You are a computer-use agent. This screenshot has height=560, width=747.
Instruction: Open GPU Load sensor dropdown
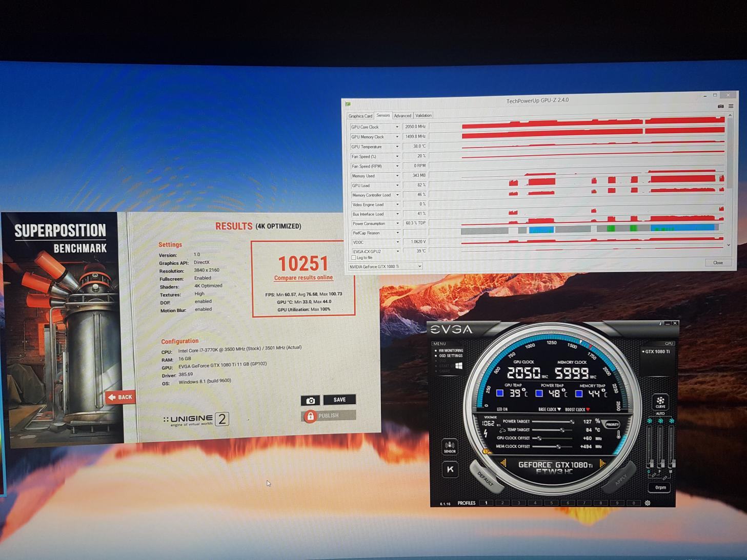397,185
